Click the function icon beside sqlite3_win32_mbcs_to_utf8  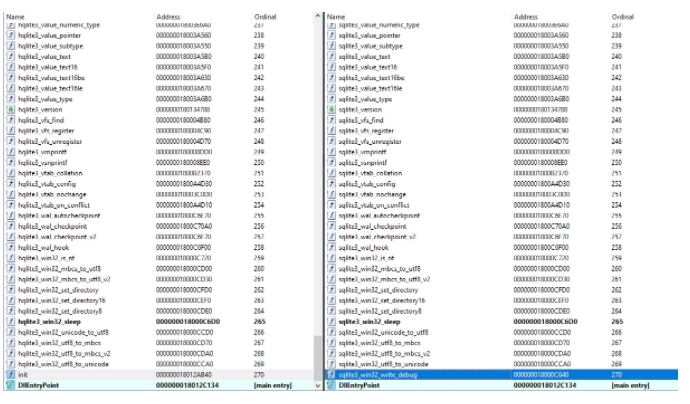click(331, 268)
